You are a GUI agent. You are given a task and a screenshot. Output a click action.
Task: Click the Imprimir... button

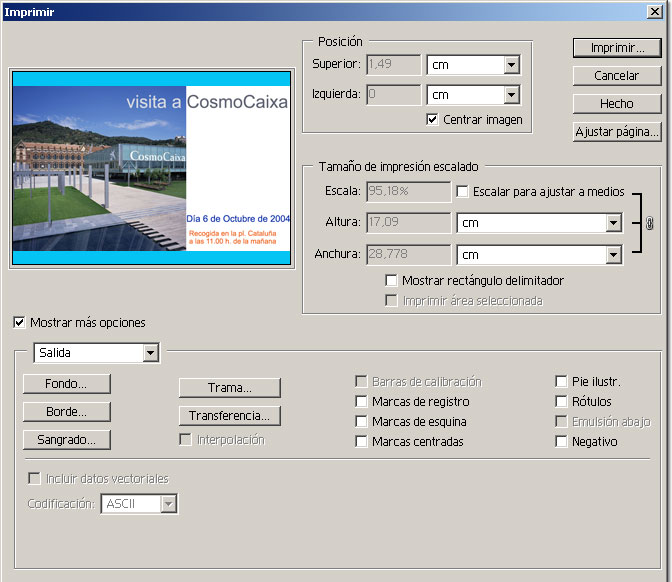[x=617, y=47]
